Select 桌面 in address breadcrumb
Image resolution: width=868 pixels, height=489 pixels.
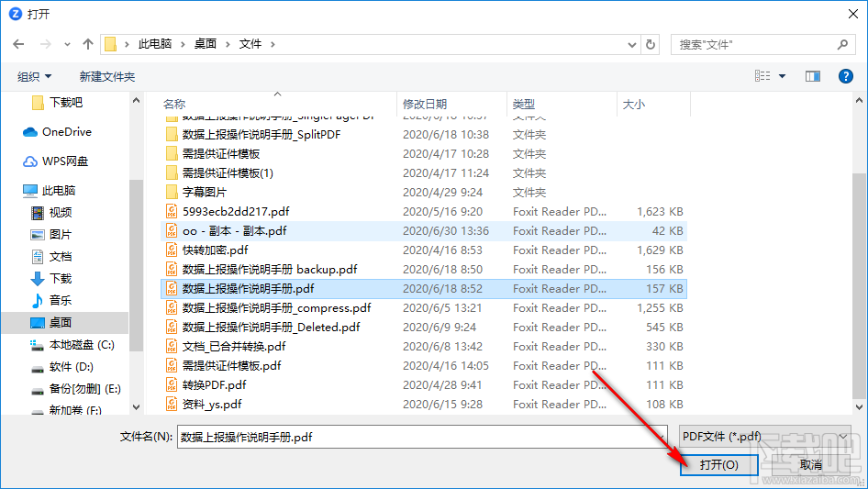206,44
